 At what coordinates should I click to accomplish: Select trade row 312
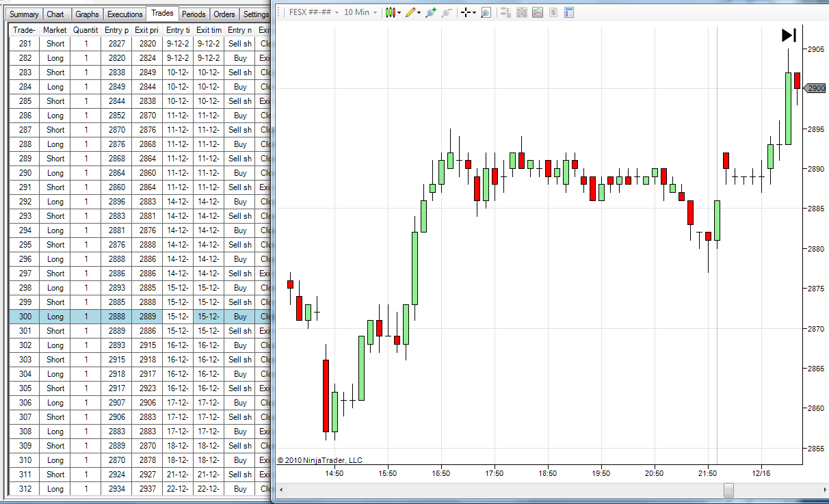(140, 489)
